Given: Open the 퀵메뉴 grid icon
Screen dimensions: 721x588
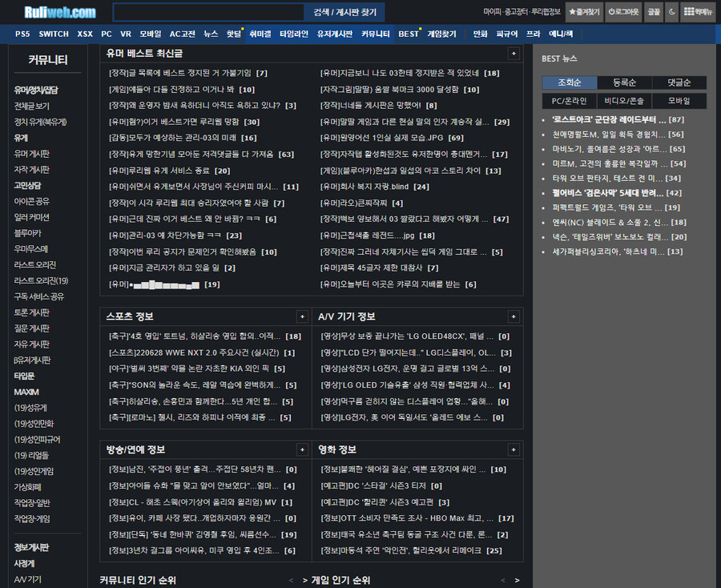Looking at the screenshot, I should (x=698, y=12).
